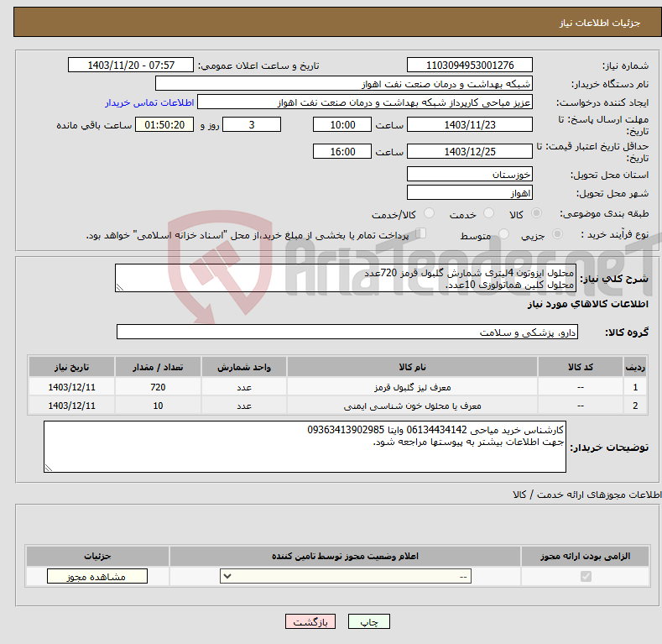
Task: Select the جزیی purchase type radio
Action: pos(557,233)
